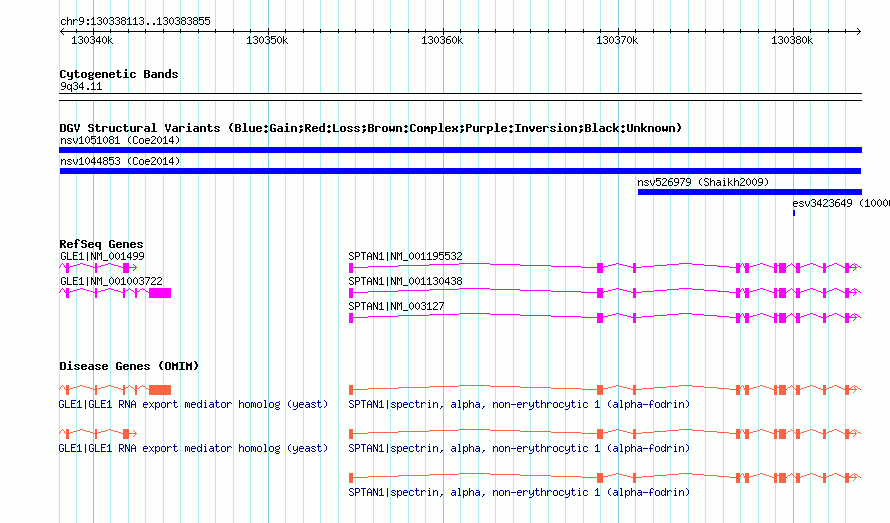Select the 130350k scale position label
The image size is (890, 523).
pos(267,40)
